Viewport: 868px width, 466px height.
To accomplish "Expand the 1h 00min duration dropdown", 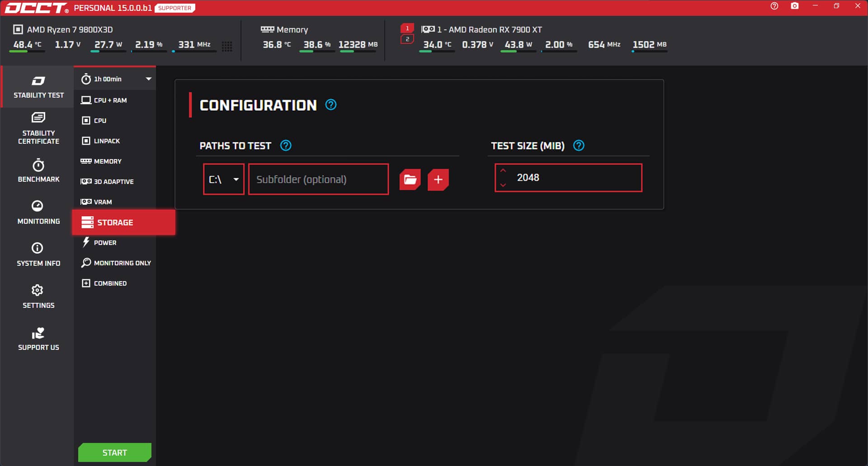I will pos(148,79).
